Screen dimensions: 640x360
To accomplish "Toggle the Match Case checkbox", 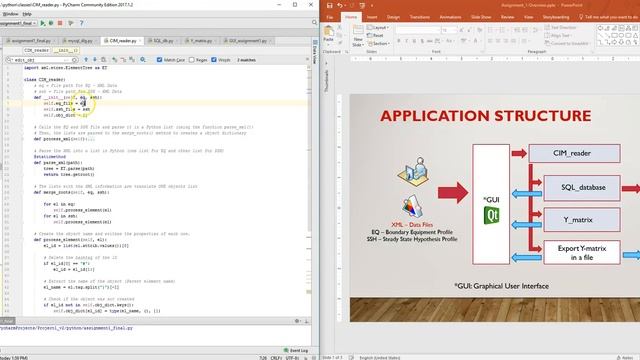I will [x=160, y=60].
